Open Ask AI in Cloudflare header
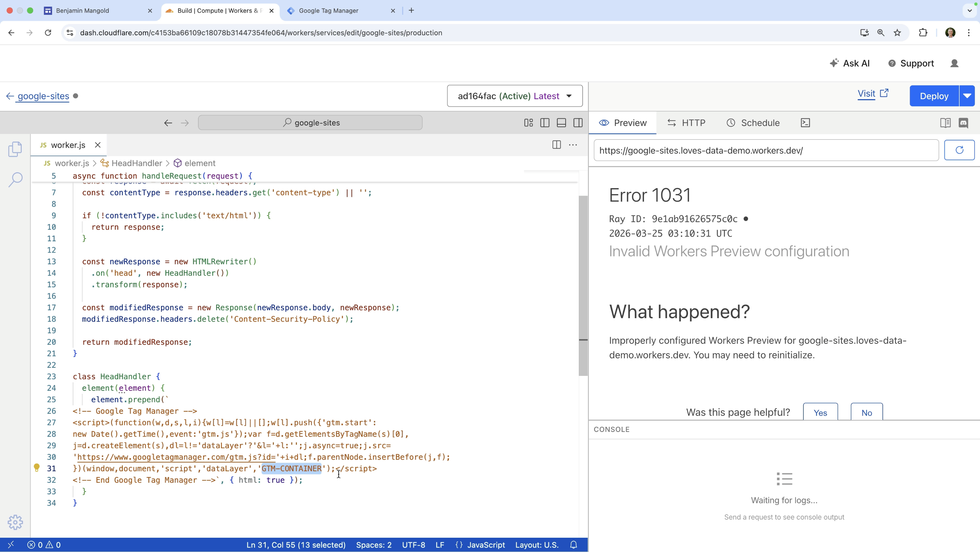This screenshot has width=980, height=552. click(x=849, y=63)
